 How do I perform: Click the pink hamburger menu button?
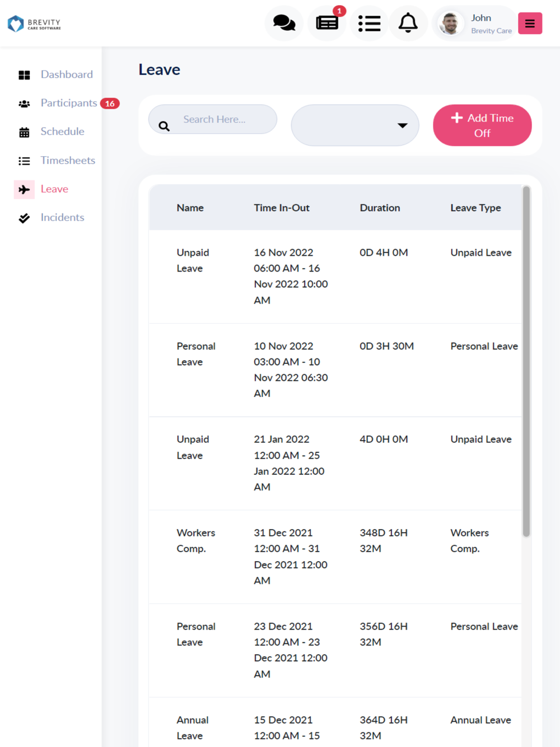tap(530, 24)
